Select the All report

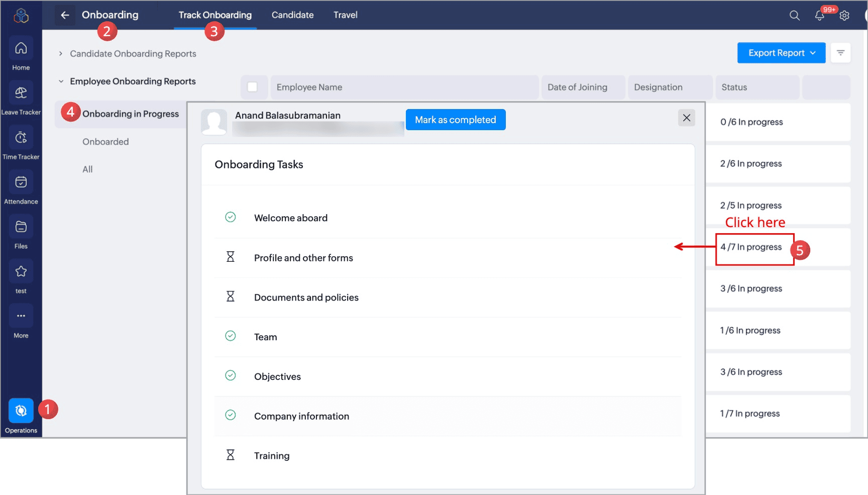(x=87, y=169)
